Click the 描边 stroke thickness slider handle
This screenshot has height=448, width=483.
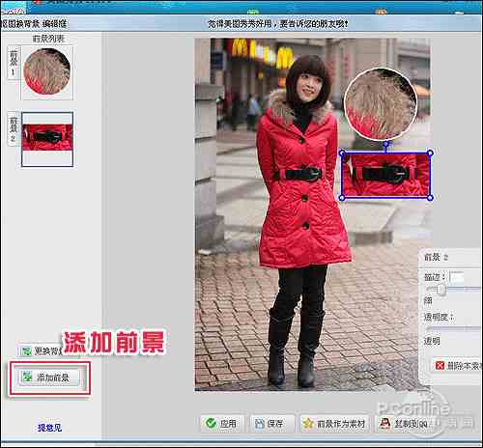tap(441, 291)
